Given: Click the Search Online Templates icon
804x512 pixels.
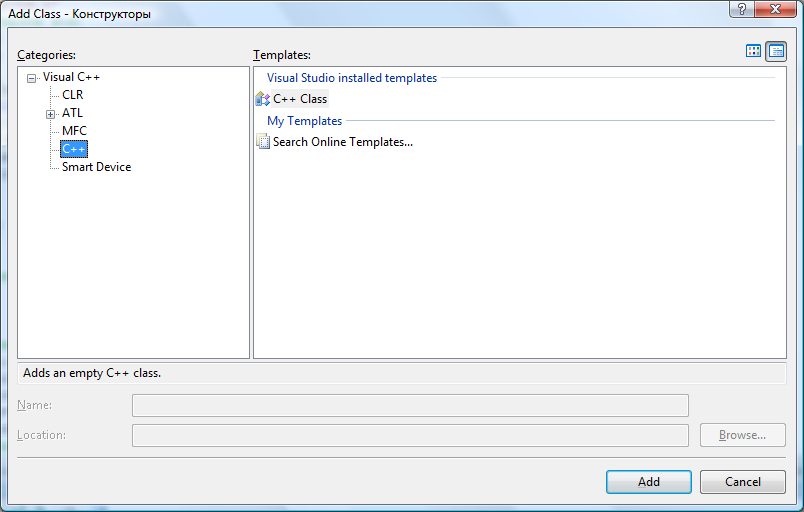Looking at the screenshot, I should coord(263,142).
